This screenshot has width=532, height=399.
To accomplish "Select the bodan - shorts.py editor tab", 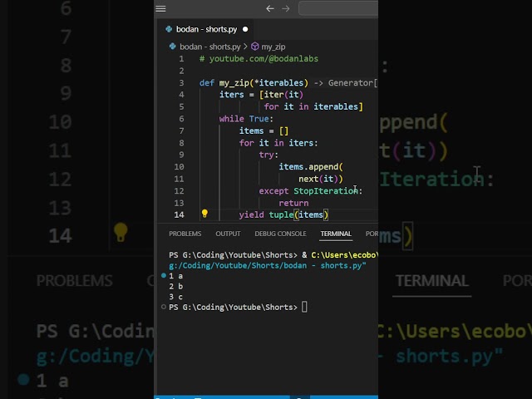I will 206,29.
